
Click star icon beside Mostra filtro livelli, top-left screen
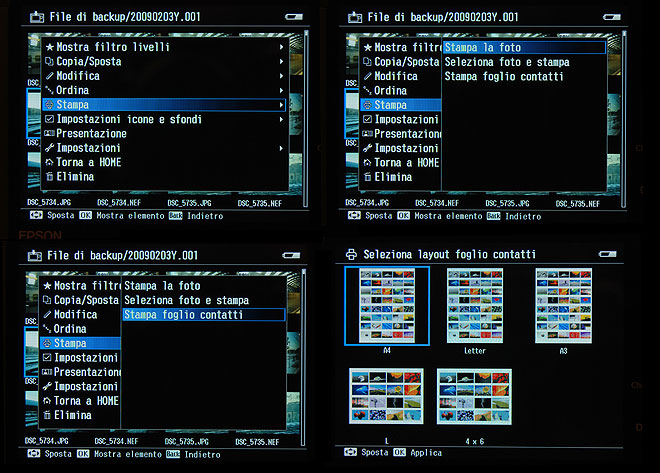point(50,47)
